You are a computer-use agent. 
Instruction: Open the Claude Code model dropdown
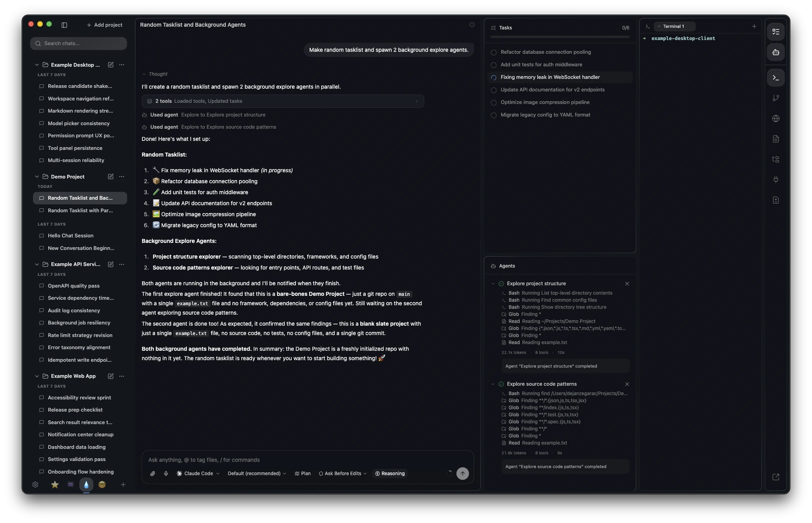[198, 474]
